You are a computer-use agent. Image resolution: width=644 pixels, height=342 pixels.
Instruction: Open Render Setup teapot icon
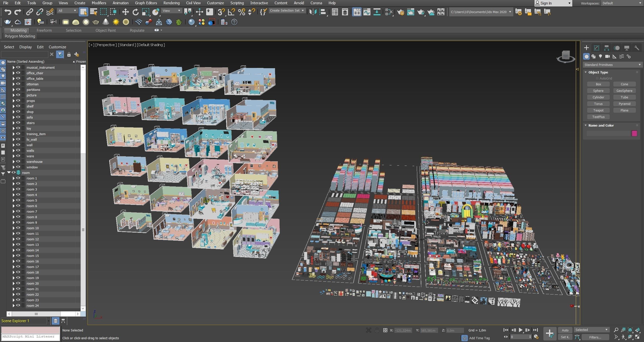point(401,12)
